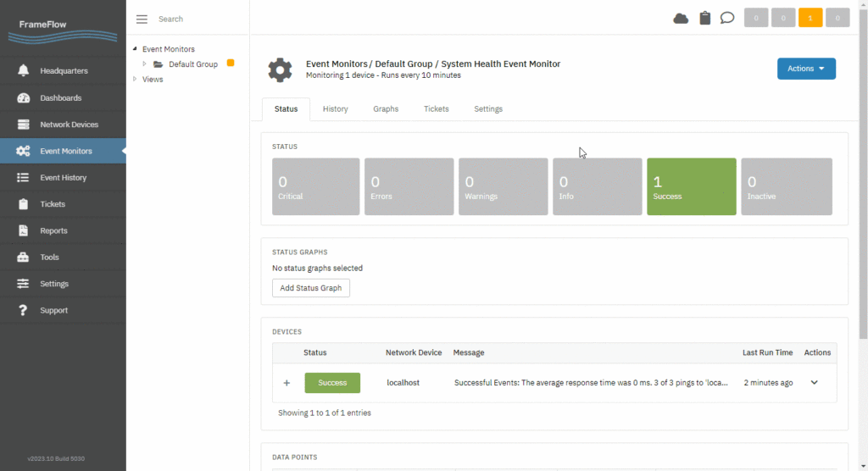The height and width of the screenshot is (471, 868).
Task: Expand the Views tree node
Action: (x=135, y=79)
